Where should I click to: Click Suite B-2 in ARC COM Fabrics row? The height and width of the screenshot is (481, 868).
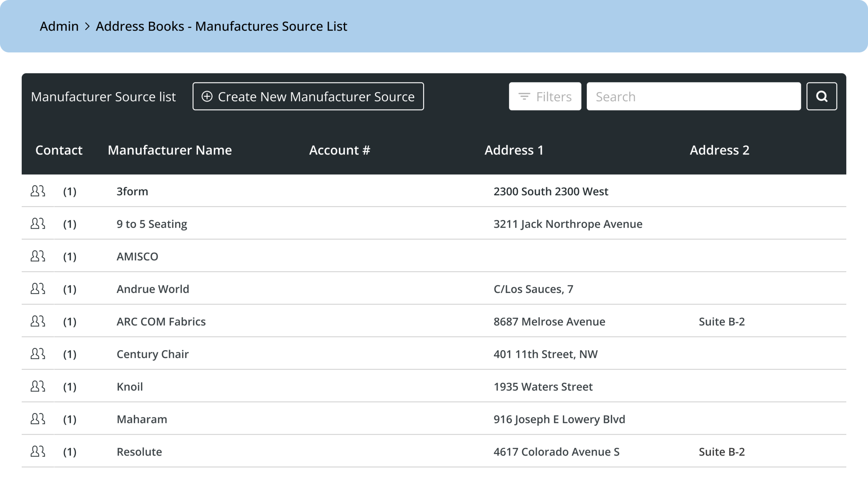pyautogui.click(x=722, y=322)
